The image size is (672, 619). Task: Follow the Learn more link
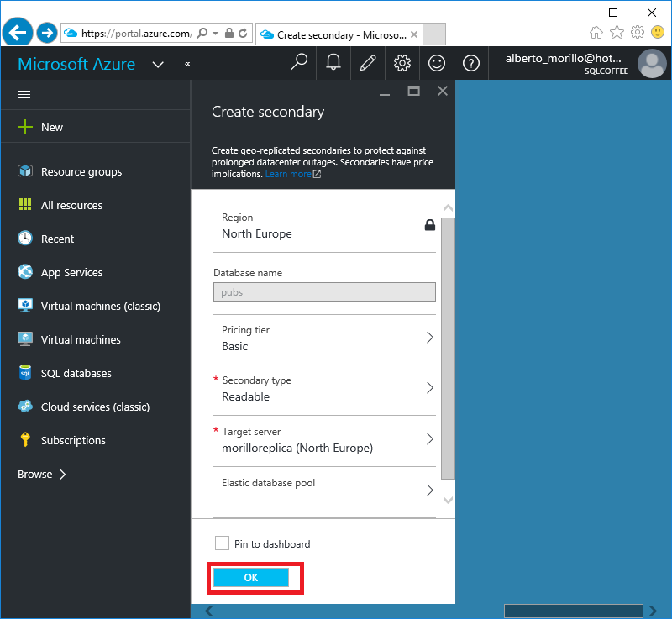coord(288,174)
